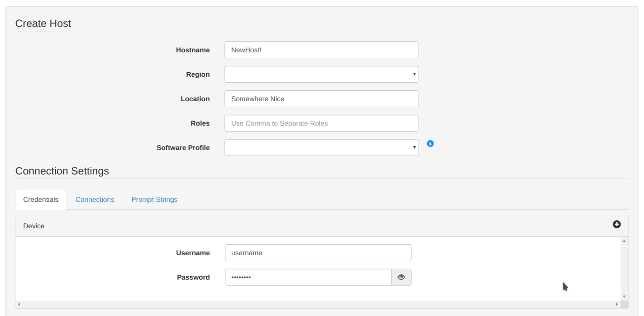The image size is (644, 316).
Task: Focus the Location text field
Action: tap(321, 99)
